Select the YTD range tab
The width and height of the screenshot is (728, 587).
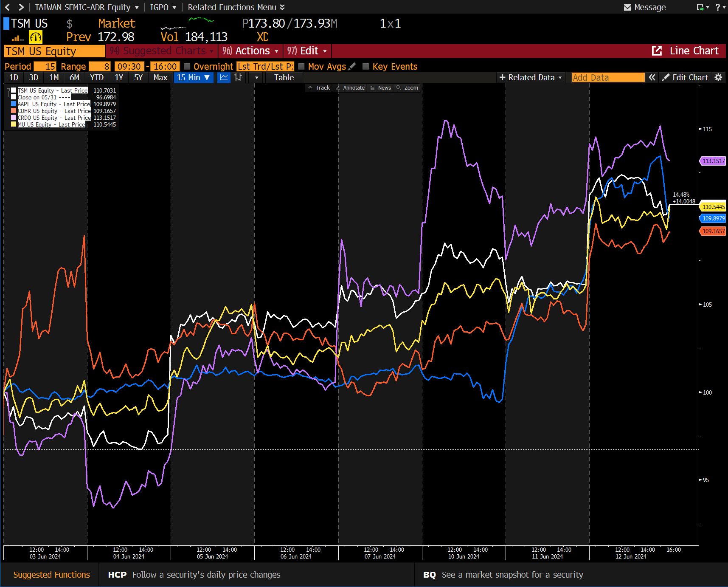pos(97,77)
